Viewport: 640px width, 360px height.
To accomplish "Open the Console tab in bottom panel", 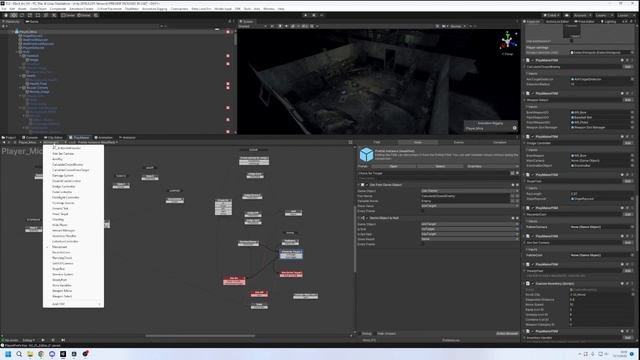I will click(x=30, y=138).
